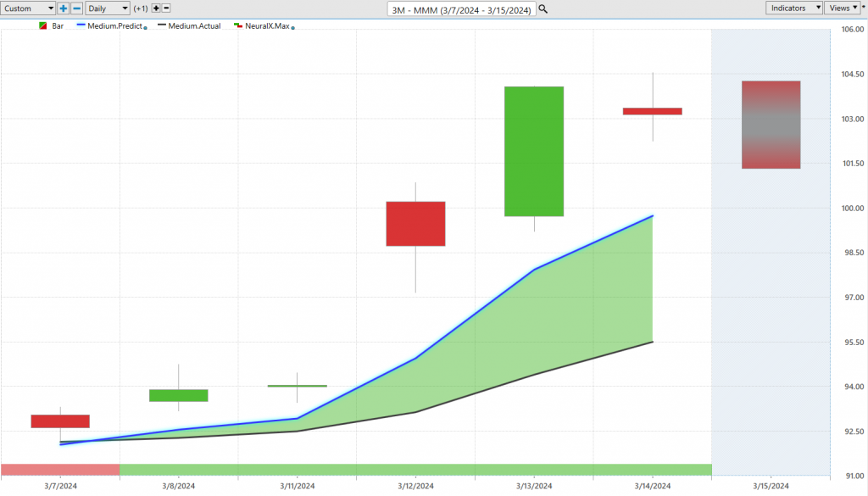Screen dimensions: 868x496
Task: Click the 3/12/2024 date axis label
Action: click(x=415, y=486)
